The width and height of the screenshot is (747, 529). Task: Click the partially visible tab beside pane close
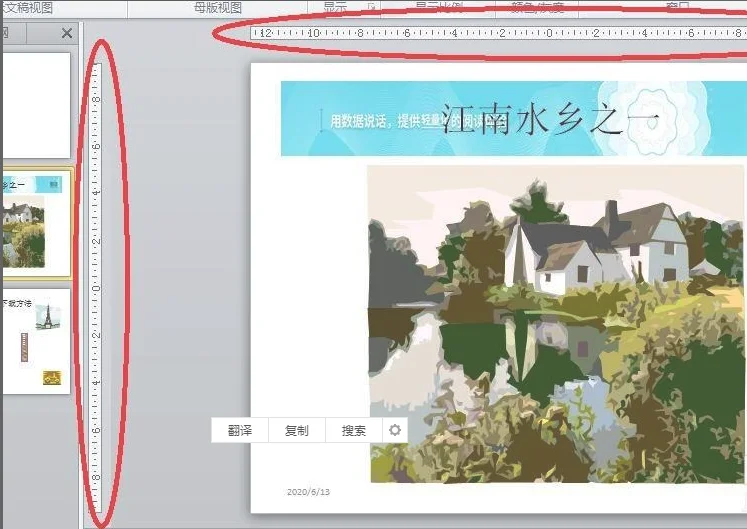pos(5,33)
